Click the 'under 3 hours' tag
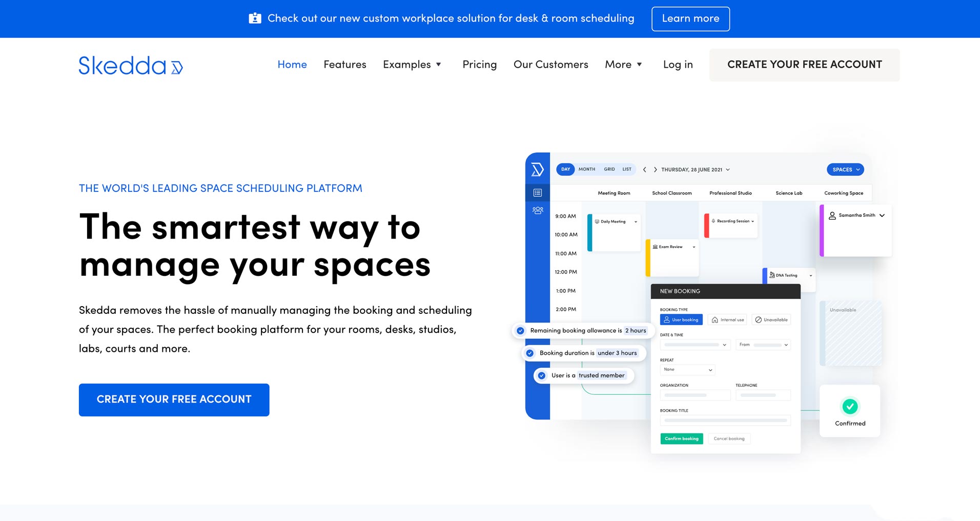Viewport: 980px width, 521px height. [x=617, y=353]
